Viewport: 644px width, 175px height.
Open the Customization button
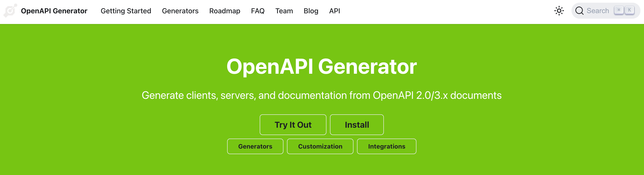pyautogui.click(x=320, y=146)
